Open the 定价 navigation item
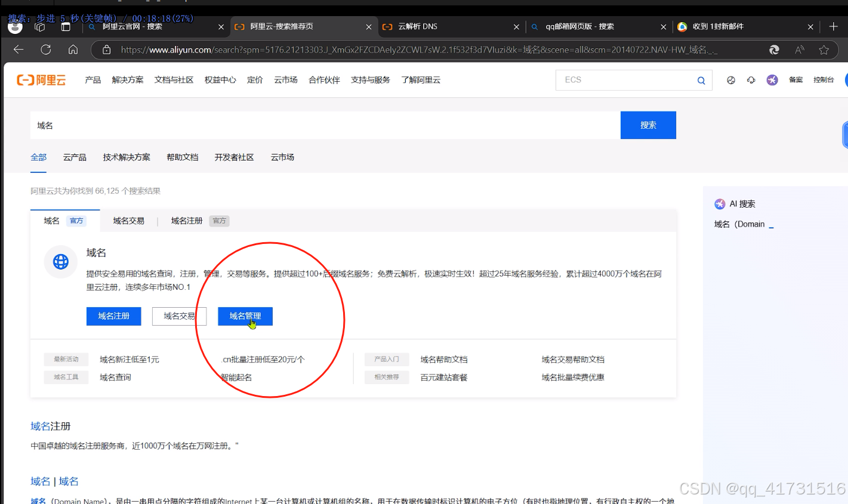This screenshot has width=848, height=504. pos(255,80)
